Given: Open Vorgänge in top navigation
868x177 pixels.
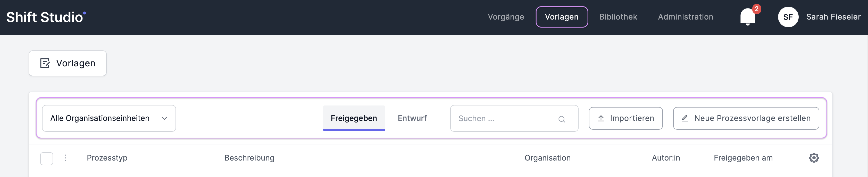Looking at the screenshot, I should [506, 17].
